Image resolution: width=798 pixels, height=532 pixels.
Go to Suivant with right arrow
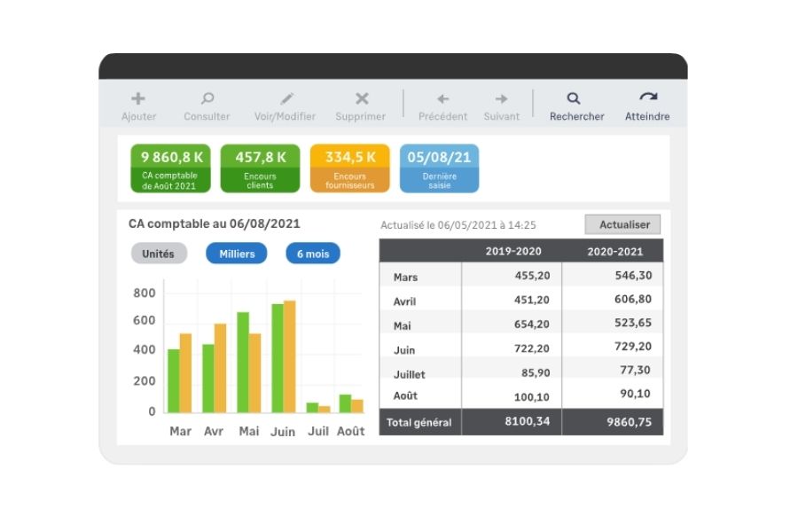[501, 99]
